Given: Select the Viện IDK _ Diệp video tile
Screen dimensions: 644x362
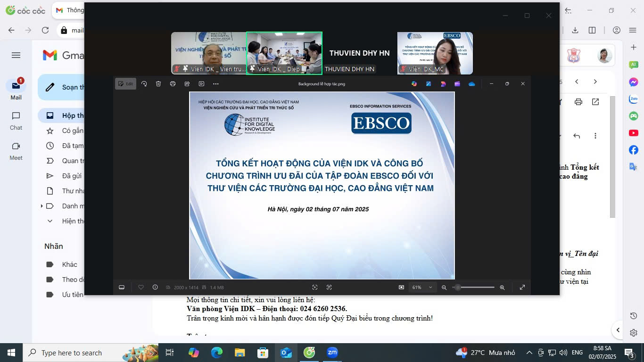Looking at the screenshot, I should pyautogui.click(x=284, y=53).
